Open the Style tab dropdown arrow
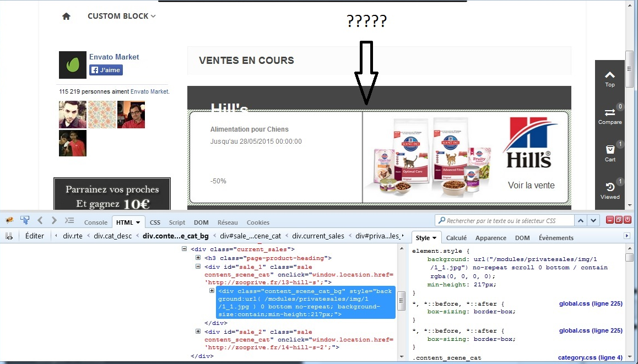 coord(435,238)
